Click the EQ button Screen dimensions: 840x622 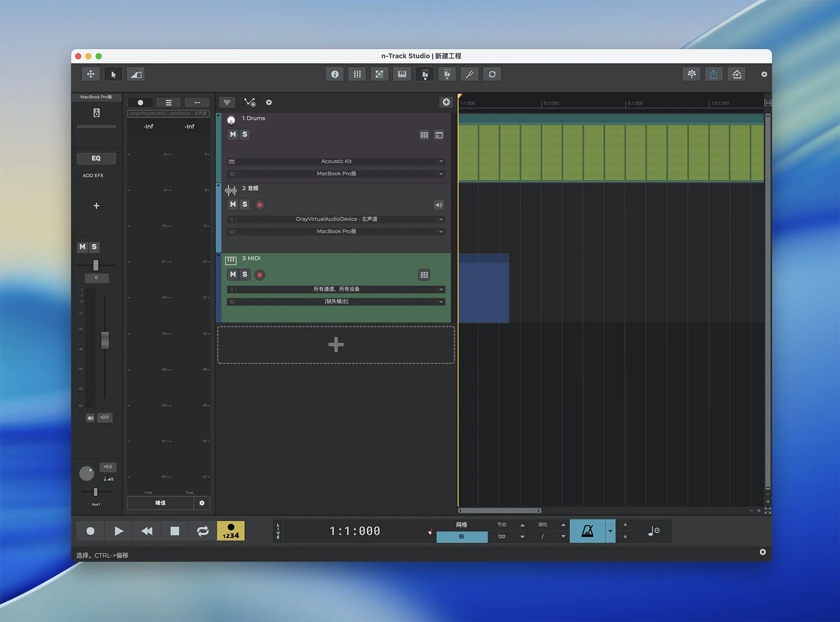tap(96, 159)
